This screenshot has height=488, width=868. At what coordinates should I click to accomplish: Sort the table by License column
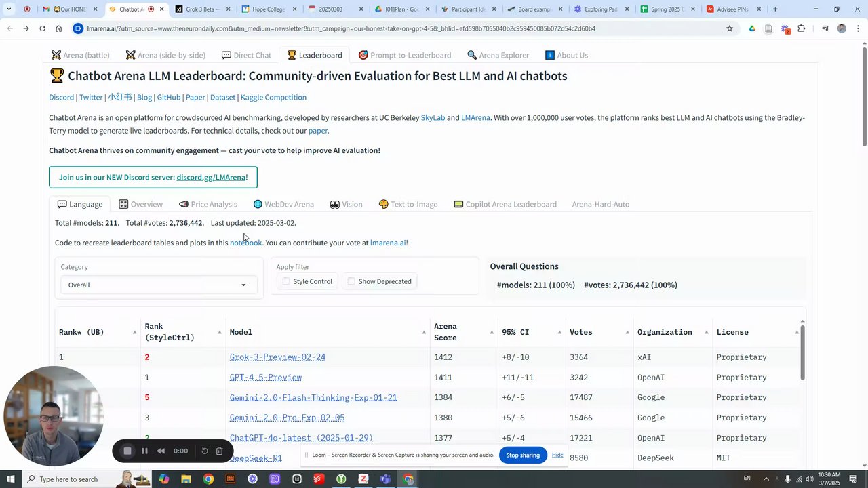tap(796, 332)
